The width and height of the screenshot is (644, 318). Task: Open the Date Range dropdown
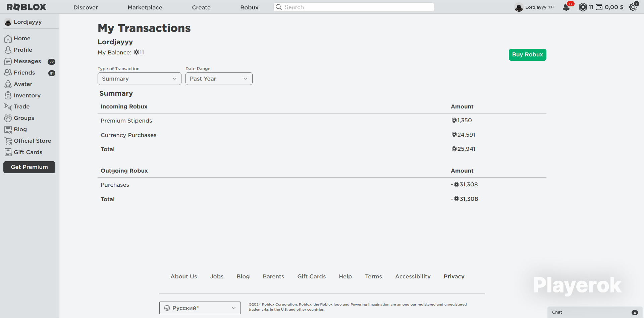tap(219, 79)
